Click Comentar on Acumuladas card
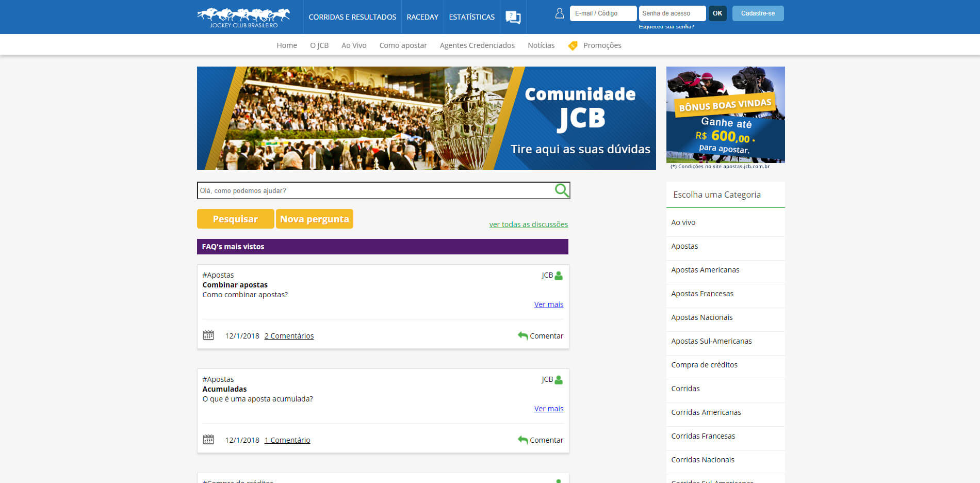The image size is (980, 483). tap(546, 440)
